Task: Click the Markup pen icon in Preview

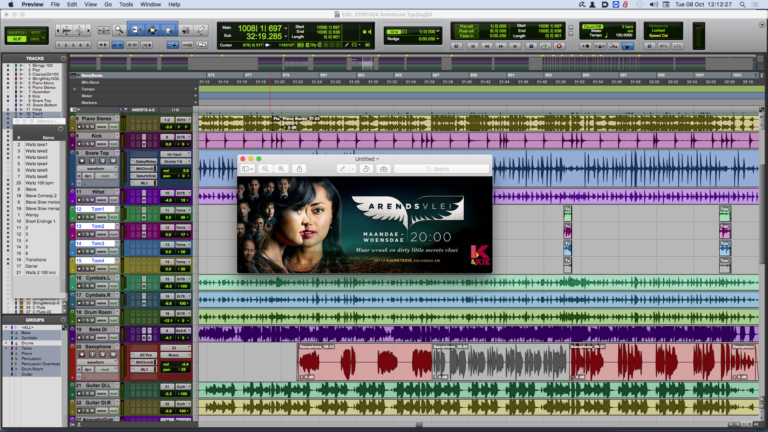Action: point(342,169)
